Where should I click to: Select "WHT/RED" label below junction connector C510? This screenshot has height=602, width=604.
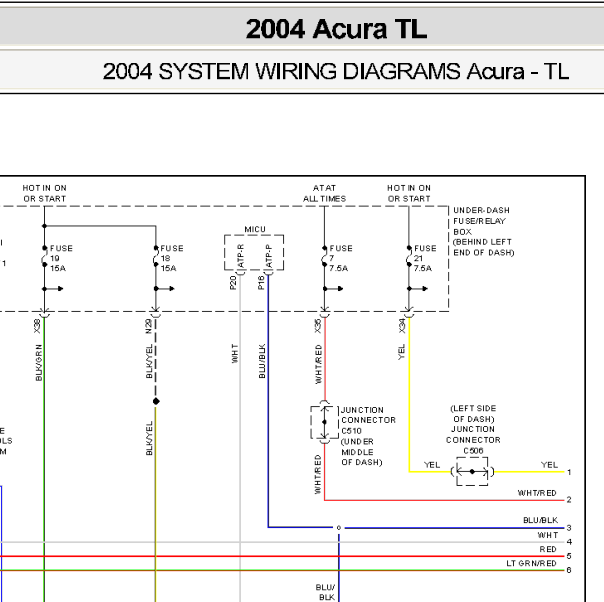(318, 475)
